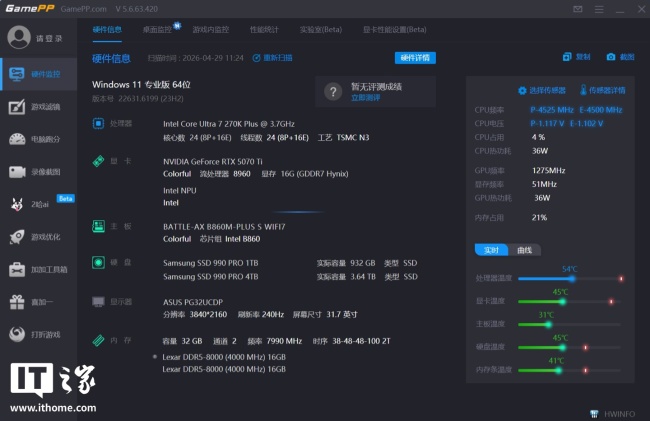Click the 重新扫描 rescan link text
Screen dimensions: 650x421
point(278,58)
